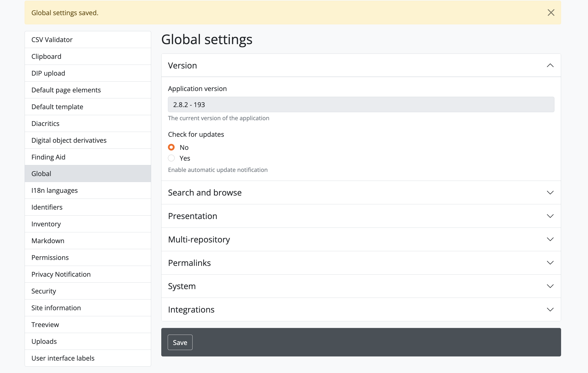Open Digital object derivatives settings
The height and width of the screenshot is (373, 588).
[69, 140]
